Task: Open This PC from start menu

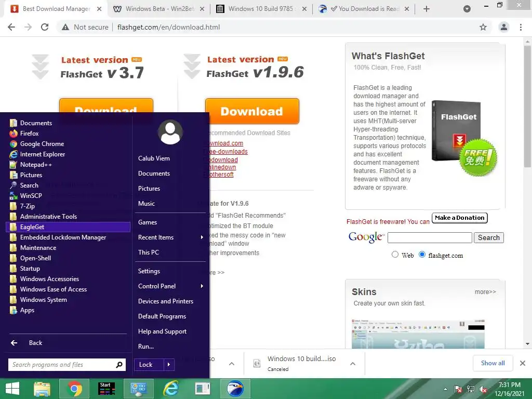Action: point(148,252)
